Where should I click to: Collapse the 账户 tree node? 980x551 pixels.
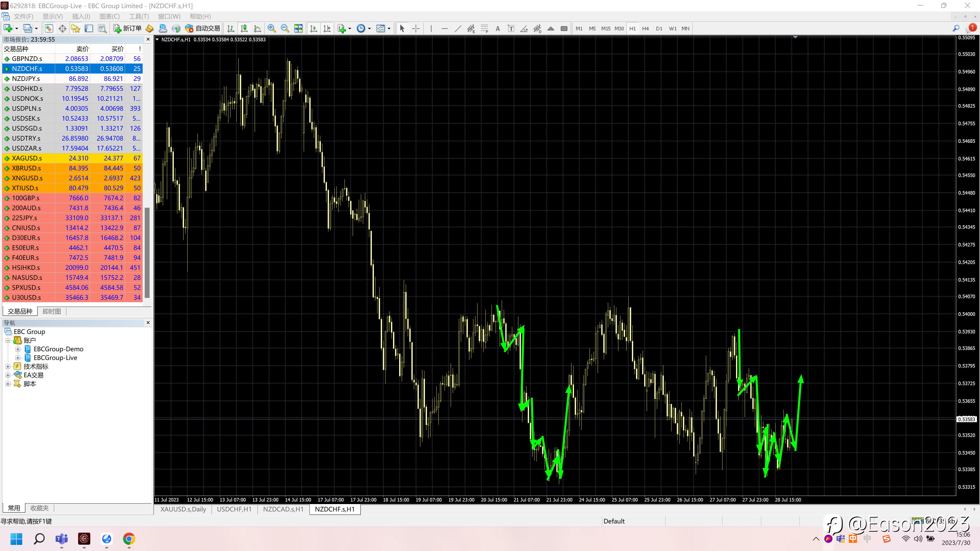[8, 340]
